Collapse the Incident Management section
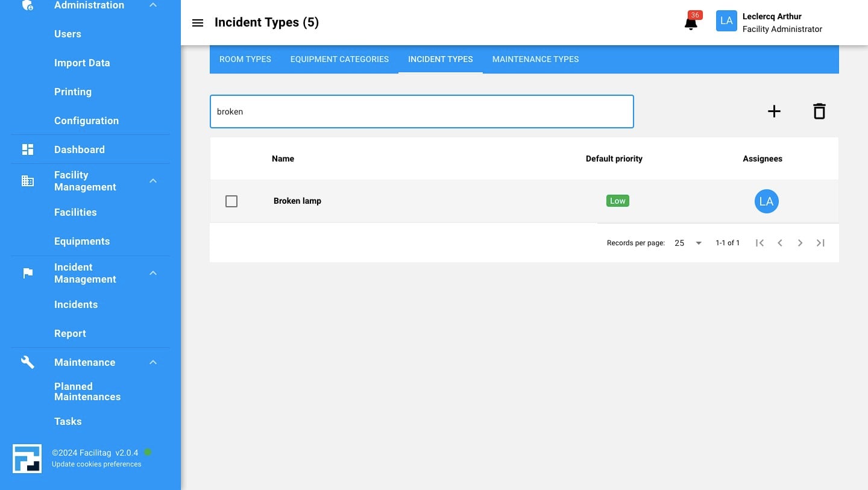 (x=153, y=273)
